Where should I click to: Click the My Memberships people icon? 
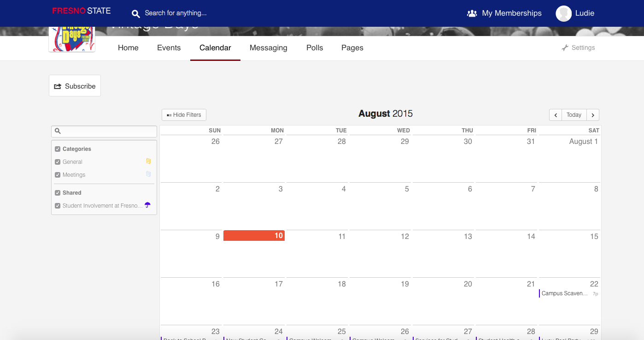[472, 13]
